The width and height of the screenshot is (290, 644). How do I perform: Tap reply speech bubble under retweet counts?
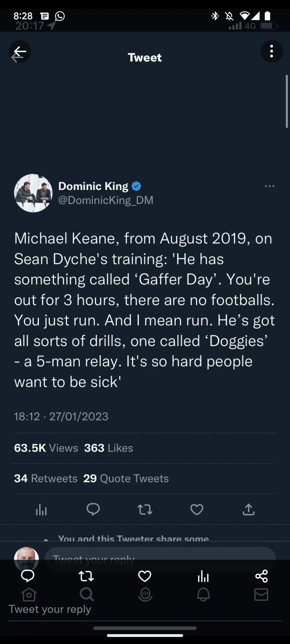[93, 509]
